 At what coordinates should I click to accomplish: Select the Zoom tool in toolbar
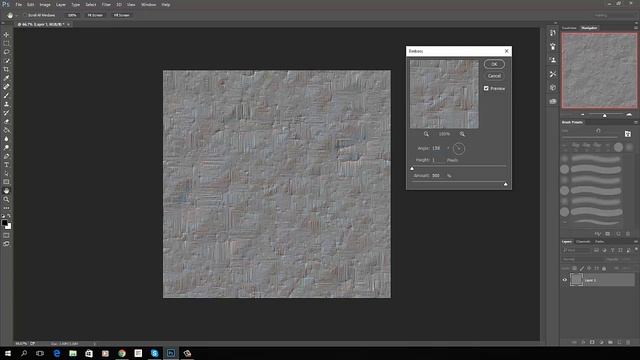[6, 200]
